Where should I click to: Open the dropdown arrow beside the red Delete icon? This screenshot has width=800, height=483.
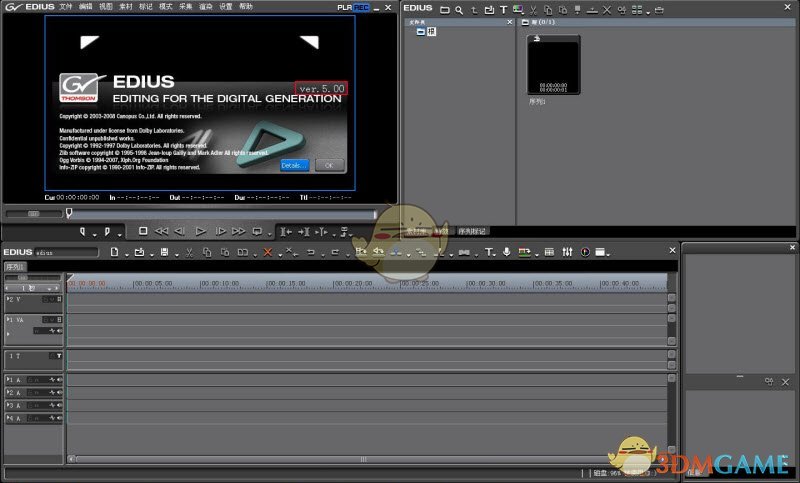[280, 255]
